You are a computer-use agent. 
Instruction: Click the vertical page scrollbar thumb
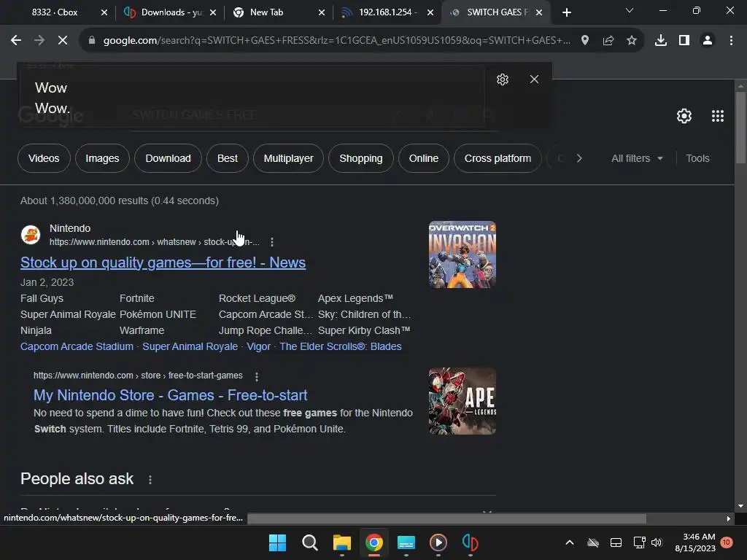(x=740, y=127)
